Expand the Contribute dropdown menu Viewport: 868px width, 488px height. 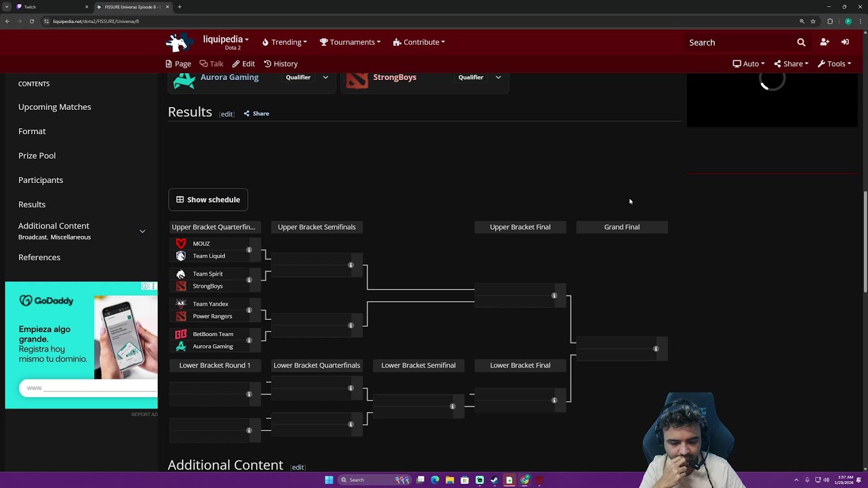click(419, 42)
